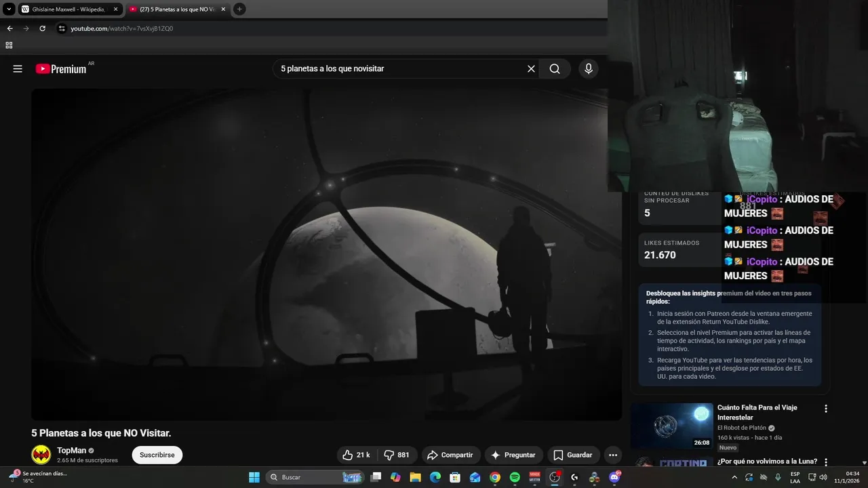The height and width of the screenshot is (488, 868).
Task: Expand the tab search dropdown arrow
Action: point(9,9)
